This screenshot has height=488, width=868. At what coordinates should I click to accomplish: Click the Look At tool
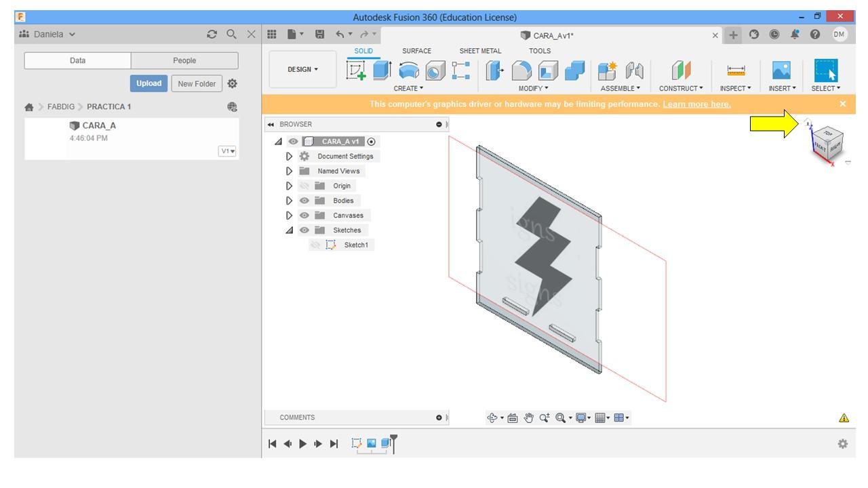[513, 418]
